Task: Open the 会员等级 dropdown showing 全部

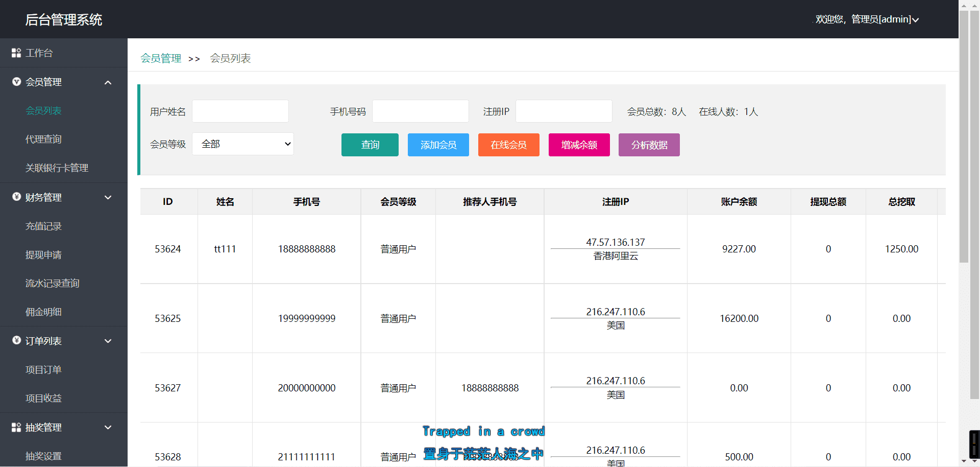Action: [243, 144]
